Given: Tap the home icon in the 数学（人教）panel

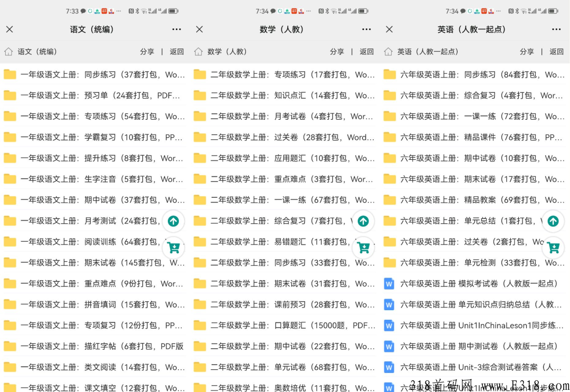Looking at the screenshot, I should [x=198, y=52].
